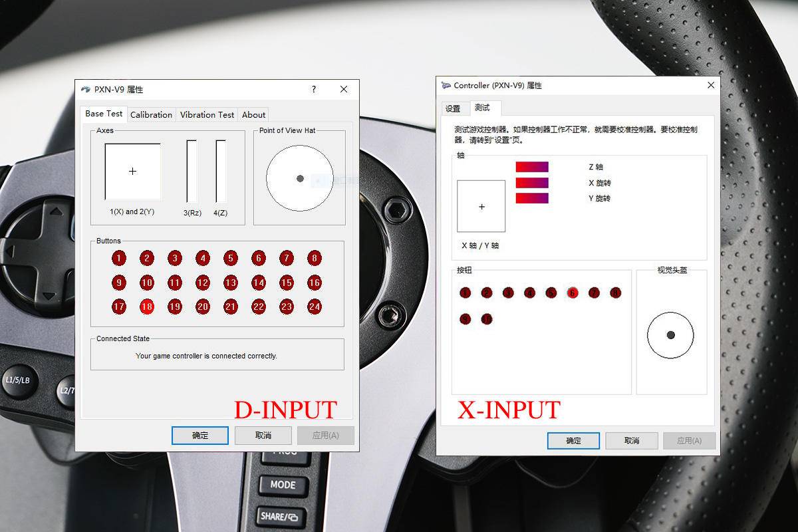Click the Z 轴 axis bar
The height and width of the screenshot is (532, 798).
(x=532, y=167)
